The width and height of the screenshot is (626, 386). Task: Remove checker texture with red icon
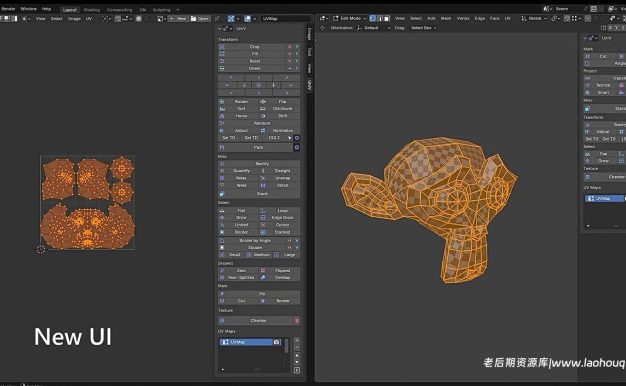pos(297,321)
